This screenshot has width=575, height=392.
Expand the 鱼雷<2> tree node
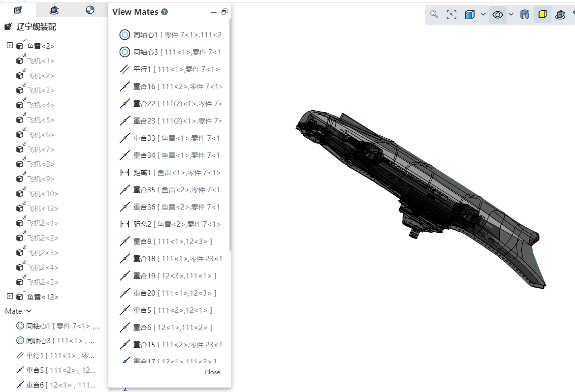tap(10, 45)
